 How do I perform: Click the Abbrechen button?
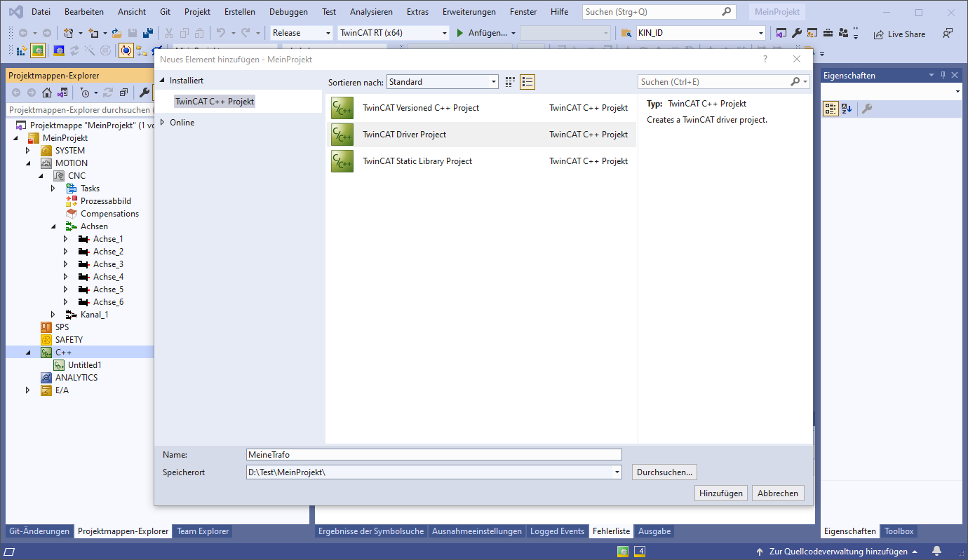click(x=778, y=493)
